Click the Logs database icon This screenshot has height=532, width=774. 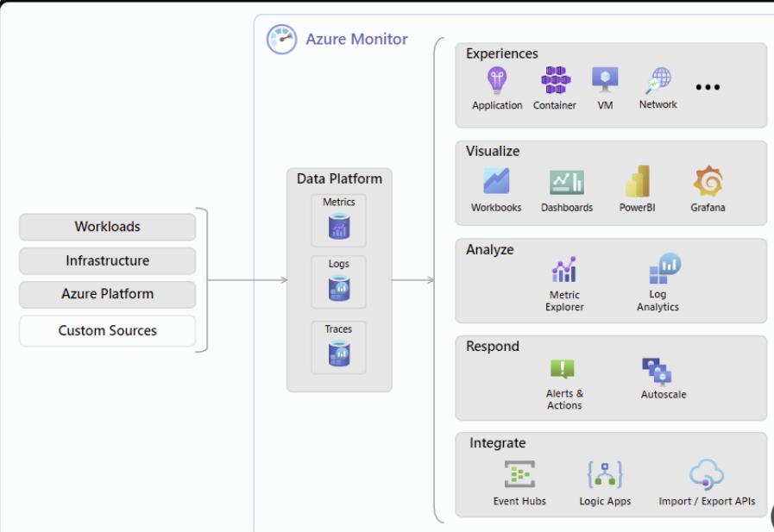tap(339, 289)
